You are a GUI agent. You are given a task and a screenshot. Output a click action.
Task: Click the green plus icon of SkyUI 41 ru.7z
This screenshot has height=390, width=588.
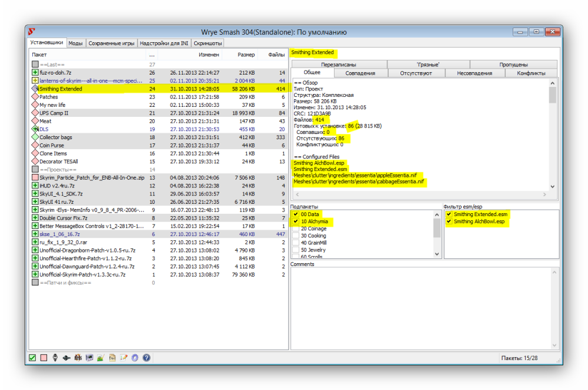click(x=35, y=201)
